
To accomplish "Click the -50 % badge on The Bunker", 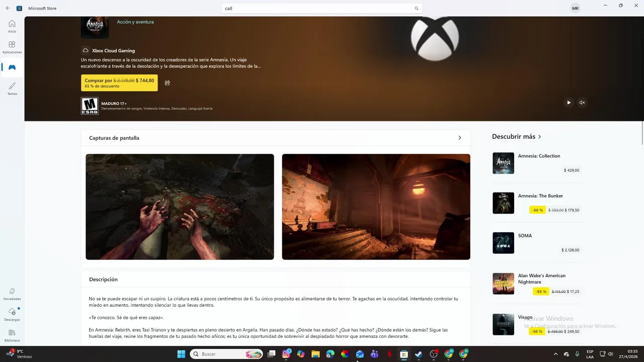I will [x=537, y=210].
